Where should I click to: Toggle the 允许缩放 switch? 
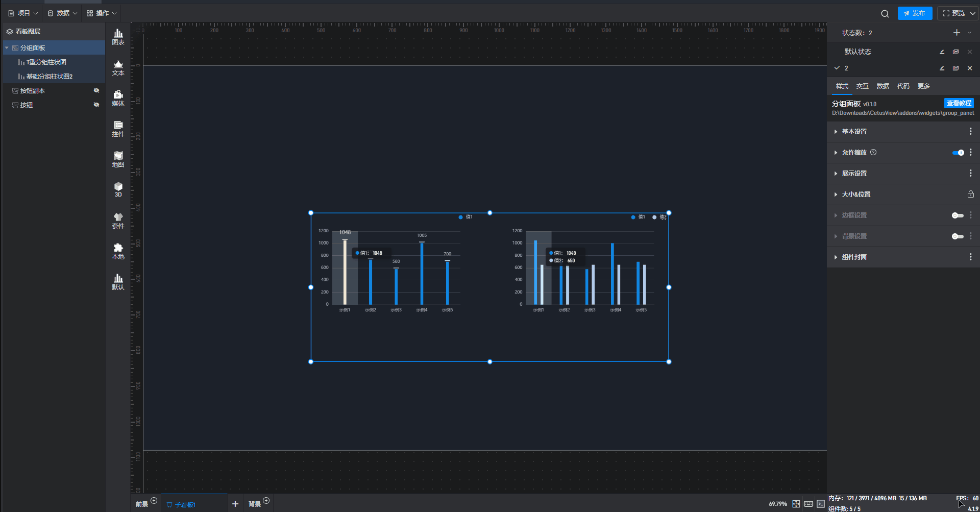click(x=958, y=153)
